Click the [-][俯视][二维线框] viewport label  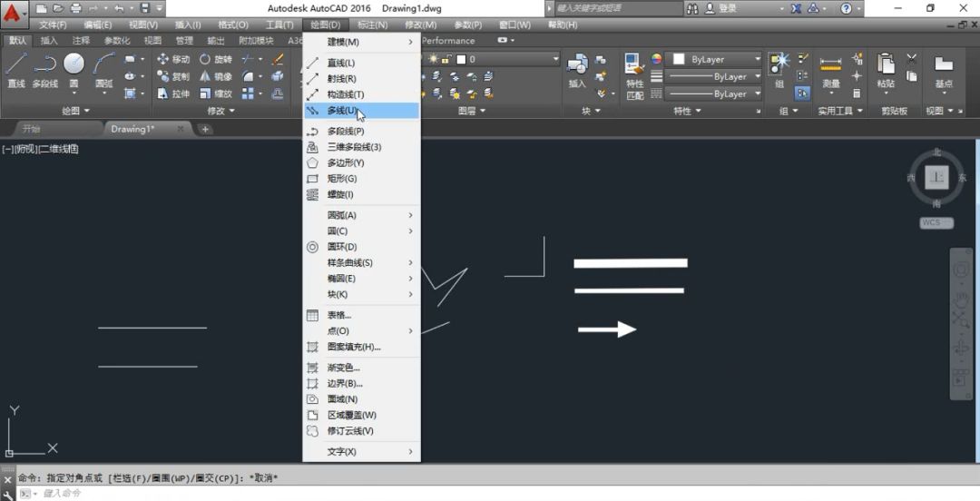(x=40, y=150)
